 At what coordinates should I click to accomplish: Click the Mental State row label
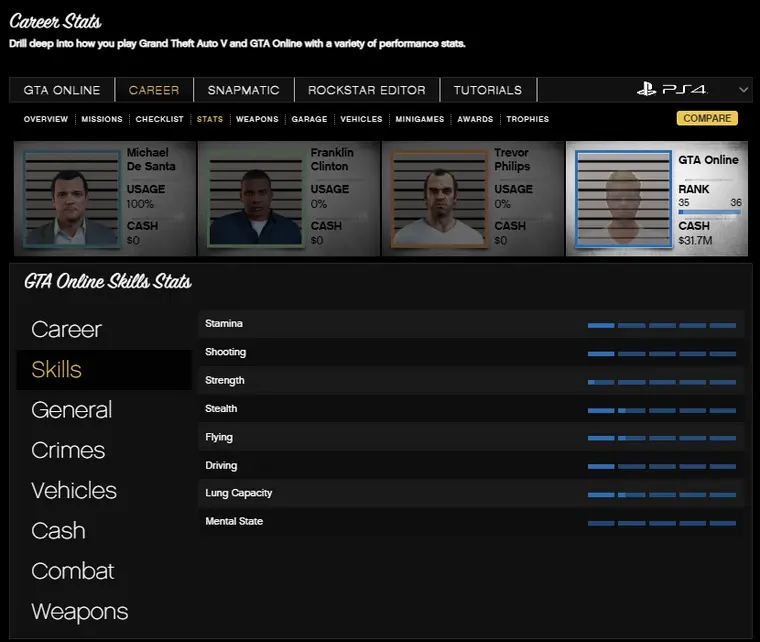point(234,521)
